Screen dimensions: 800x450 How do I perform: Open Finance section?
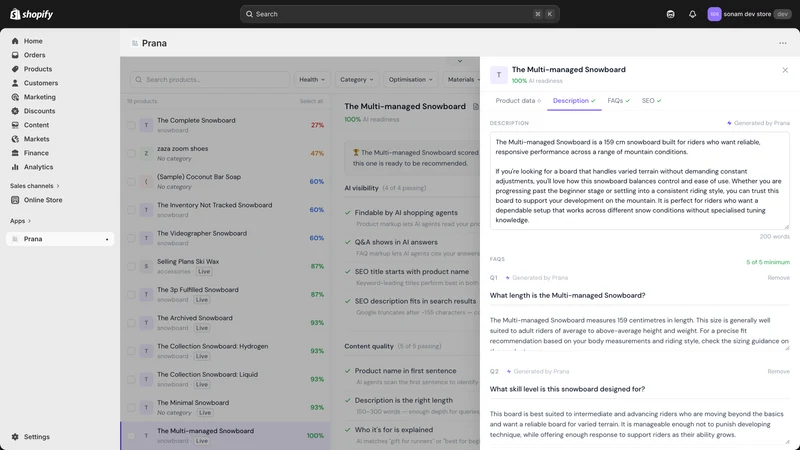[36, 153]
